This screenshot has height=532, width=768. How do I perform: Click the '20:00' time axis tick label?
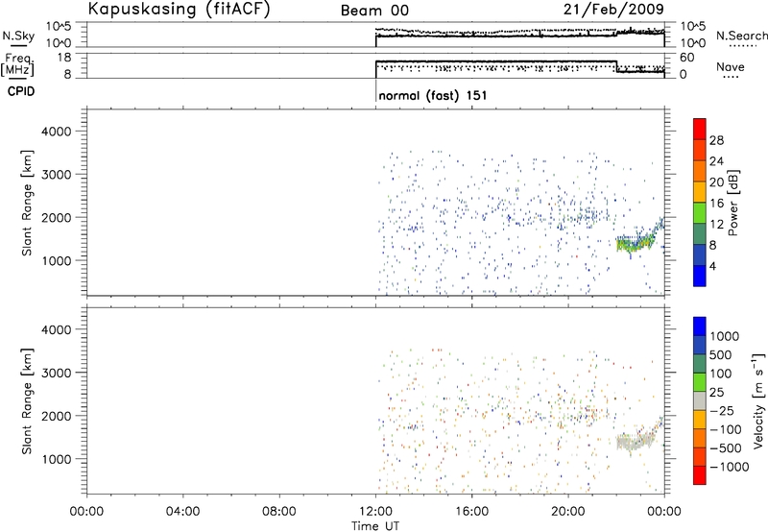pos(568,512)
